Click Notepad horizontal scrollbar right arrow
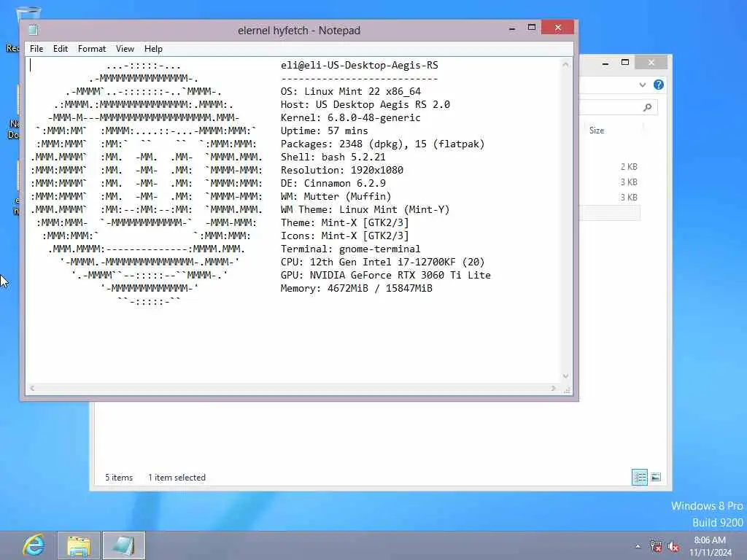Image resolution: width=747 pixels, height=560 pixels. (553, 388)
